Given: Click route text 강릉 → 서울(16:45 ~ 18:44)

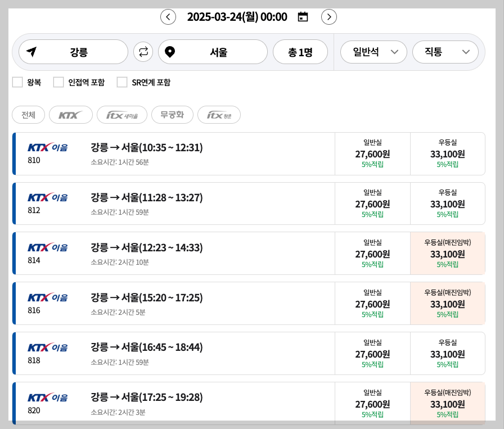Looking at the screenshot, I should 147,347.
